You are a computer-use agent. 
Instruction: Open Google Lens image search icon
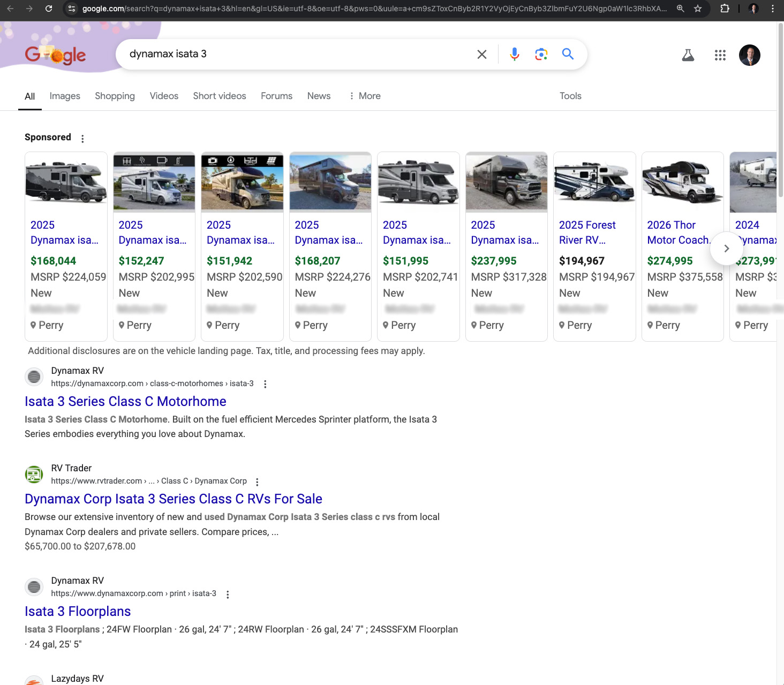coord(541,54)
